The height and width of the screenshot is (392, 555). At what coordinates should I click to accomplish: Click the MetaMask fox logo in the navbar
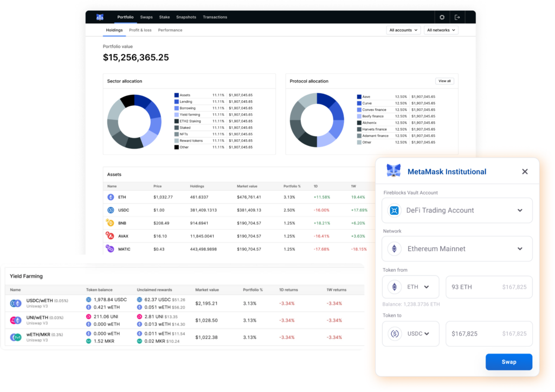point(99,17)
